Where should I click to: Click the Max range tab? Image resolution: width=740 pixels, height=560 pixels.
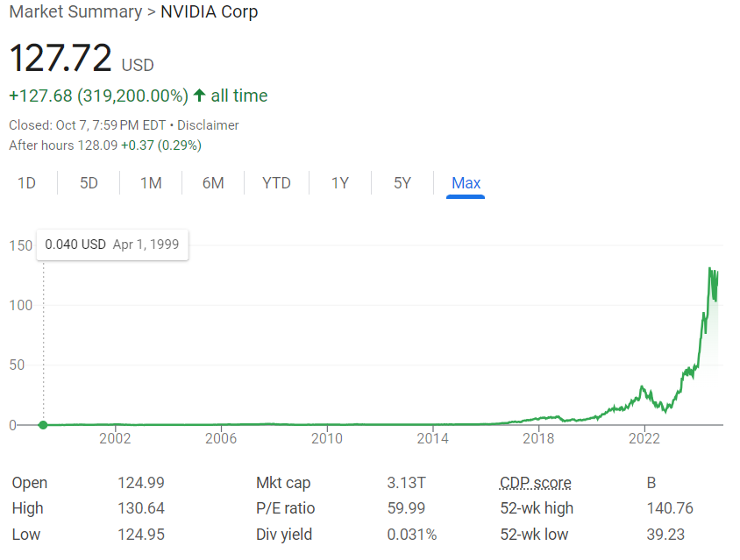pyautogui.click(x=466, y=183)
